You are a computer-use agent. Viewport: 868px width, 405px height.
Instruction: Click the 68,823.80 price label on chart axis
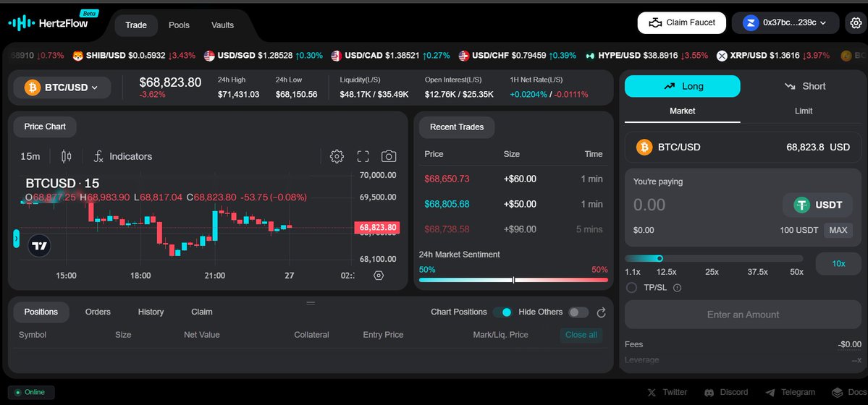pos(377,227)
